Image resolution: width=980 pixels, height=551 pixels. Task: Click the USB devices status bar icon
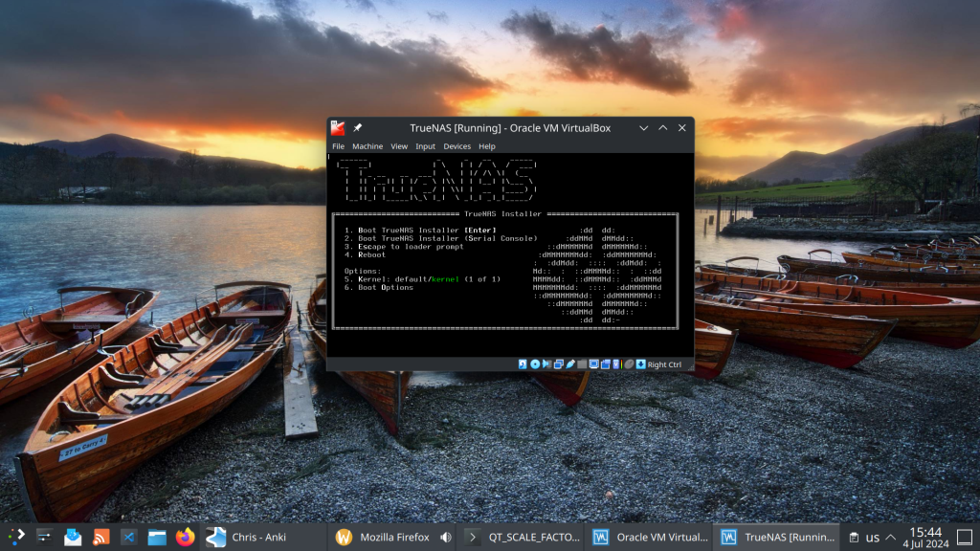(x=569, y=364)
